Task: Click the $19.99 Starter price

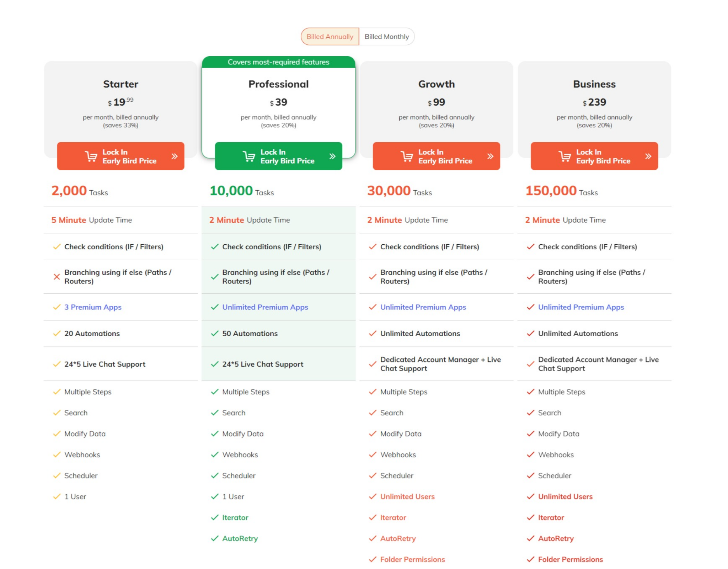Action: click(121, 102)
